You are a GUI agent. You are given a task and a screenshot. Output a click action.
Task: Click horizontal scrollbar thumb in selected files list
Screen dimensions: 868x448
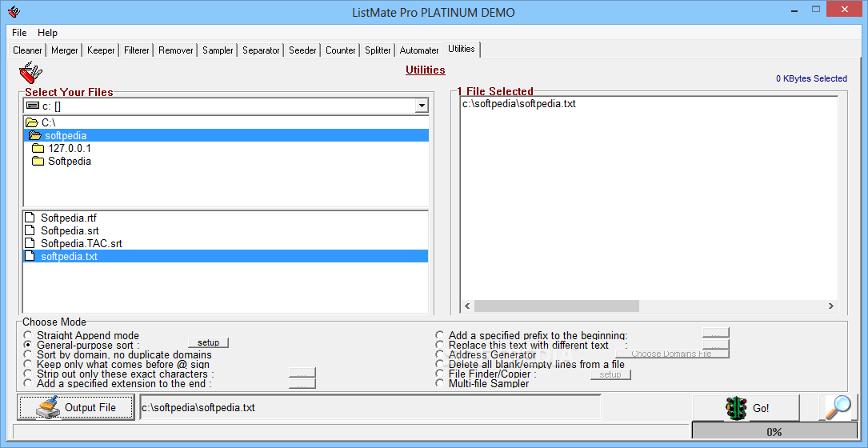(x=556, y=306)
